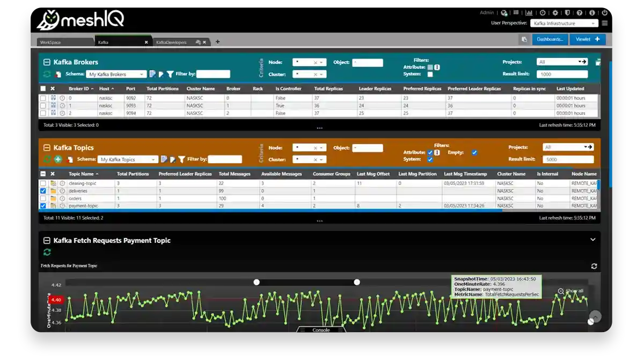The height and width of the screenshot is (361, 644).
Task: Open the User Perspective dropdown
Action: pos(564,23)
